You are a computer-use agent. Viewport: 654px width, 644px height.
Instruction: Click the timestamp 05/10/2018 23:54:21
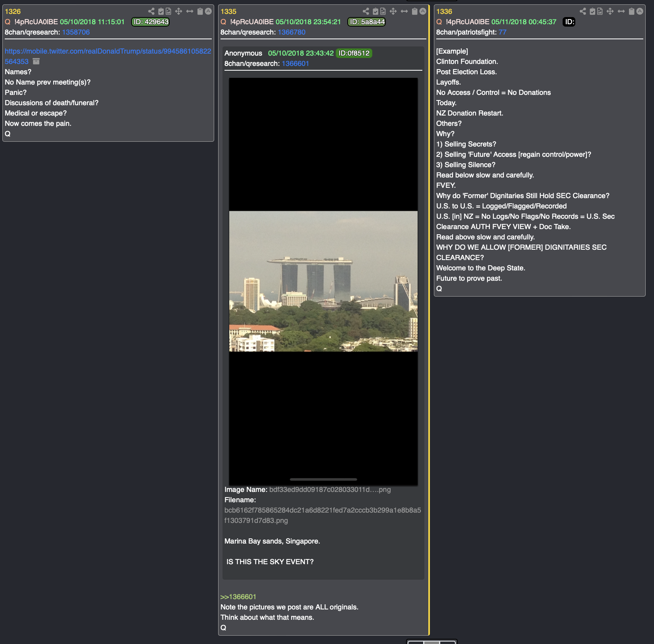[x=308, y=22]
